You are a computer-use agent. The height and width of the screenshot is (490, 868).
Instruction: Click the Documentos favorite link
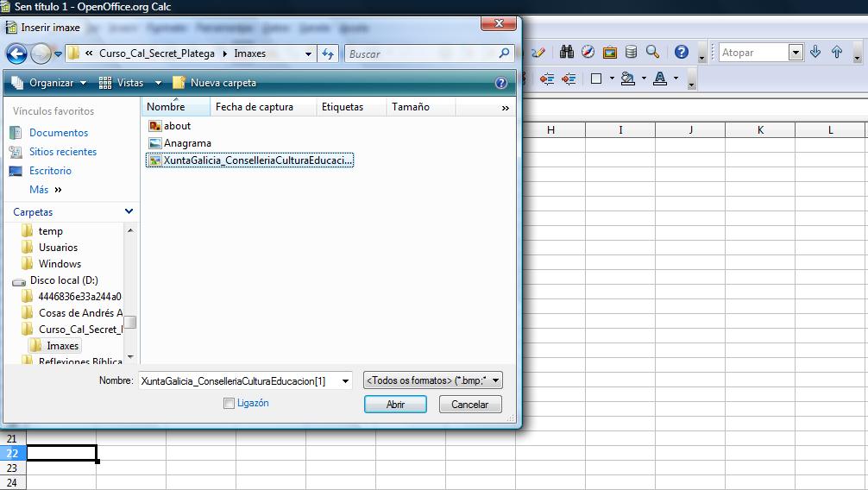(59, 133)
